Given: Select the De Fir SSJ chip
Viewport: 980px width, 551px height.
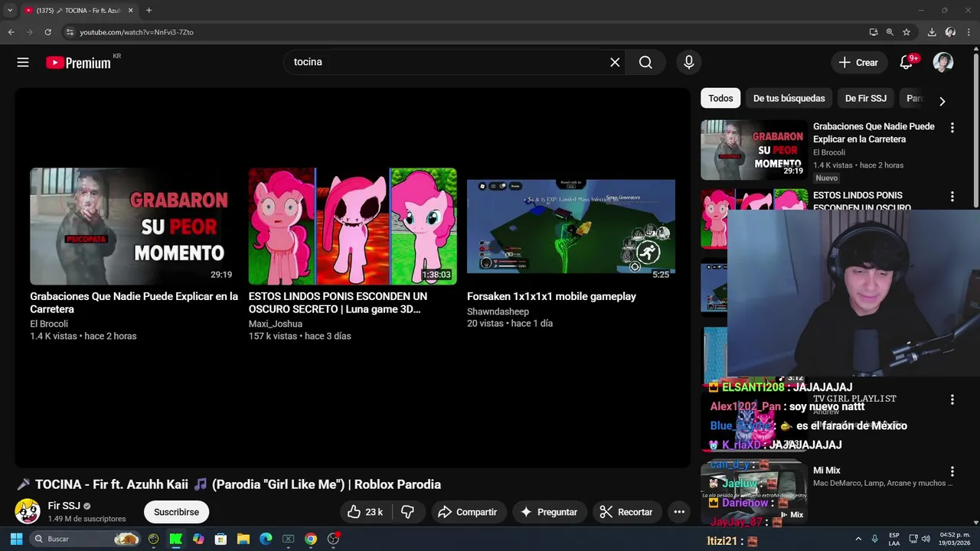Looking at the screenshot, I should pyautogui.click(x=866, y=98).
